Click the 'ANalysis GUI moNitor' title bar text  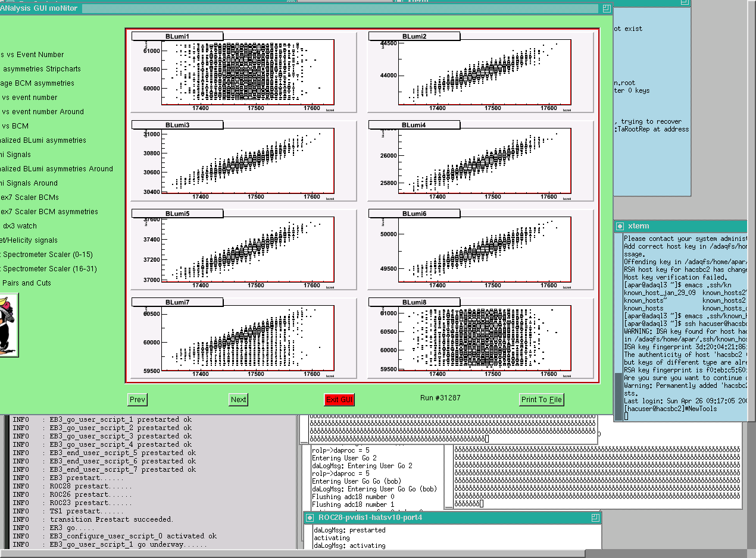pos(39,8)
